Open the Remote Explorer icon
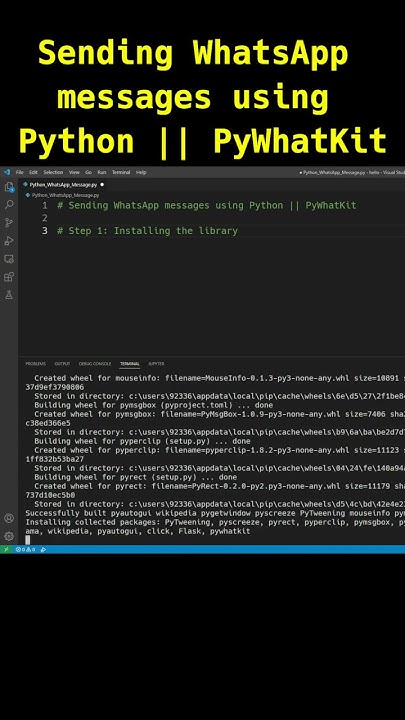 9,259
